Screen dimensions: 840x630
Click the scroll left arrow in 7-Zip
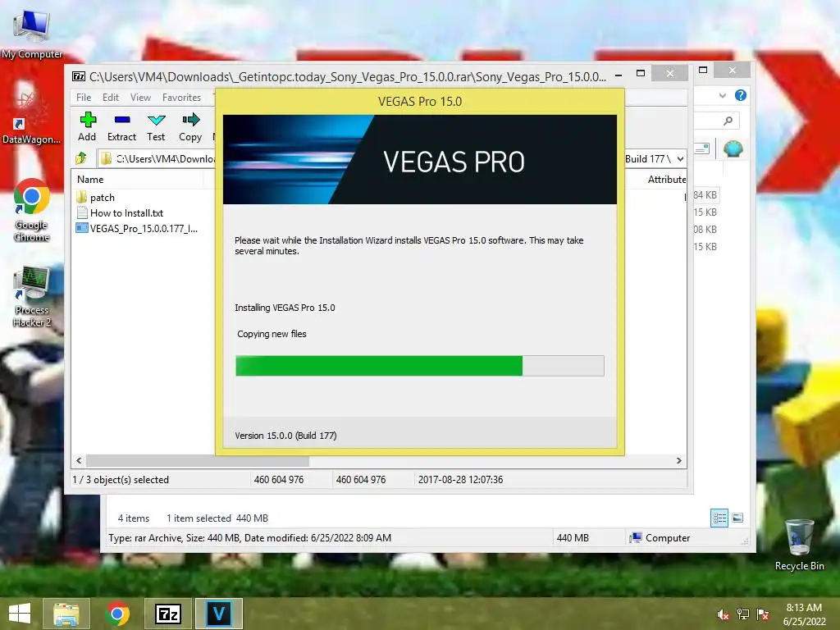[x=80, y=461]
